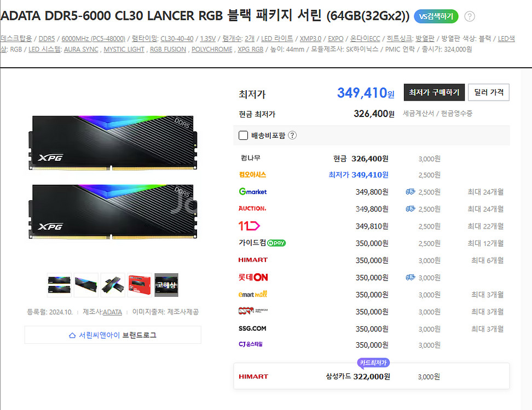The image size is (532, 410).
Task: Click the 최저가 구매하기 button
Action: click(x=434, y=92)
